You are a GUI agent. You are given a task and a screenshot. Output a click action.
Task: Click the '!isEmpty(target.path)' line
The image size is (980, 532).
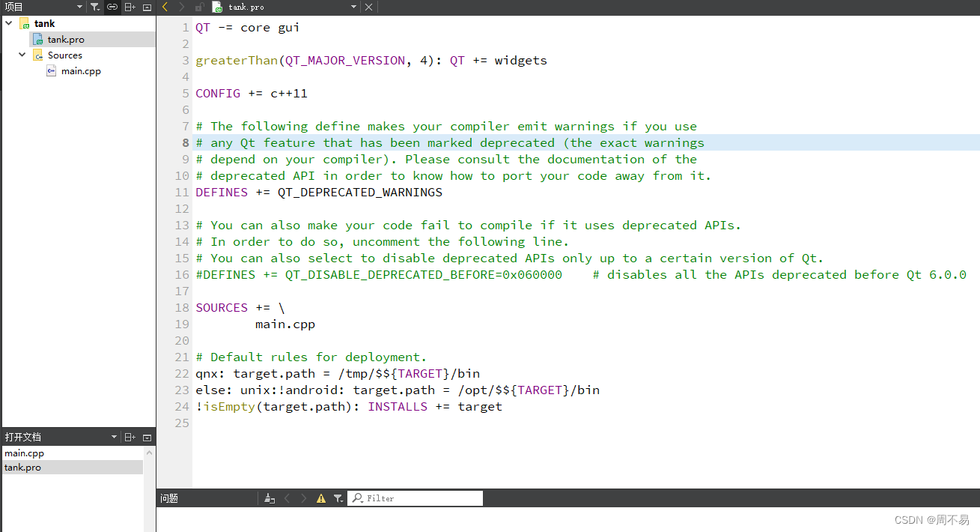point(349,407)
